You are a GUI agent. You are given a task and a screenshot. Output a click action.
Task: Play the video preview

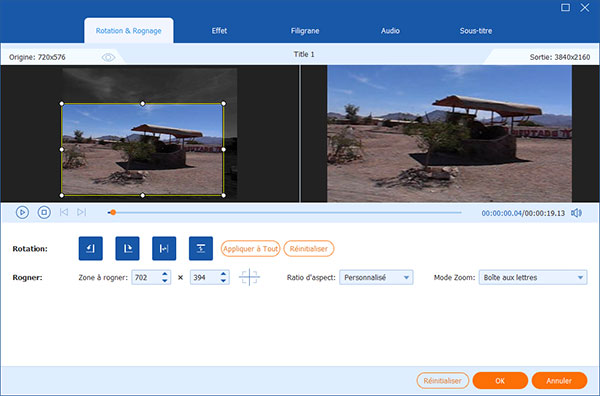[x=22, y=212]
